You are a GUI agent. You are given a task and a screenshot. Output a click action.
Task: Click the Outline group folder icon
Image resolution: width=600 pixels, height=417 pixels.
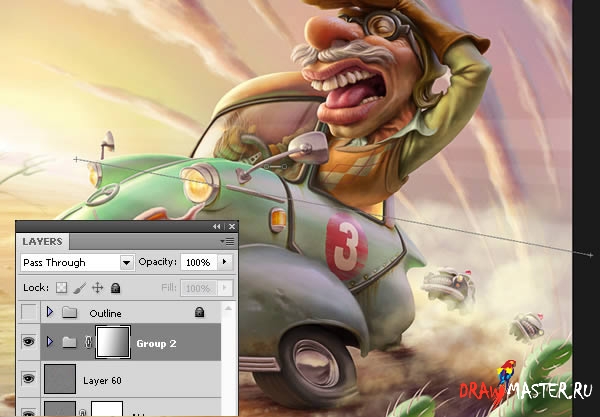70,313
